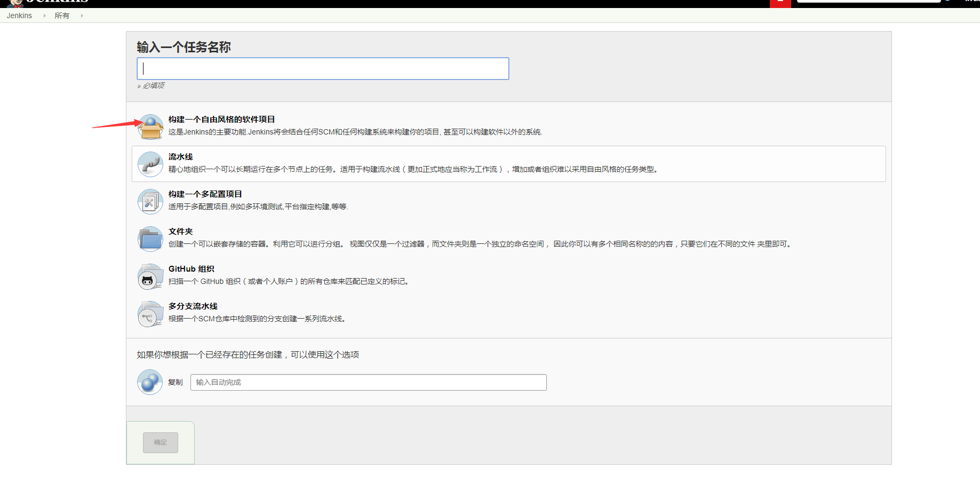Viewport: 980px width, 491px height.
Task: Click the 多配置项目 multi-configuration icon
Action: pos(150,201)
